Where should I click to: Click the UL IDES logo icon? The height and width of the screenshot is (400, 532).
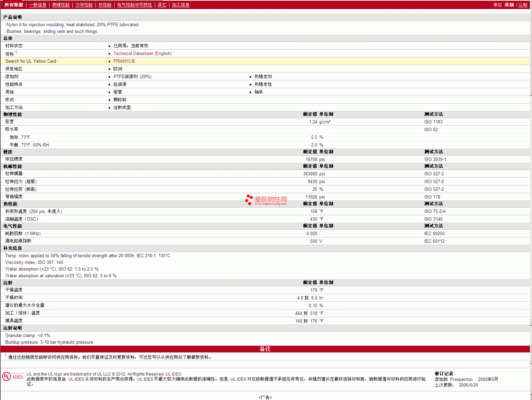pyautogui.click(x=13, y=376)
